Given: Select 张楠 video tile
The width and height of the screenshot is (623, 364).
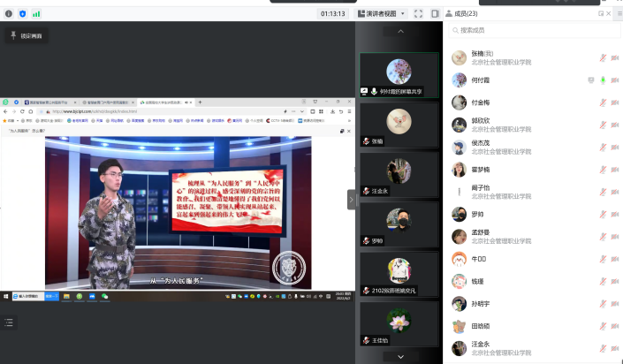Looking at the screenshot, I should (x=399, y=125).
